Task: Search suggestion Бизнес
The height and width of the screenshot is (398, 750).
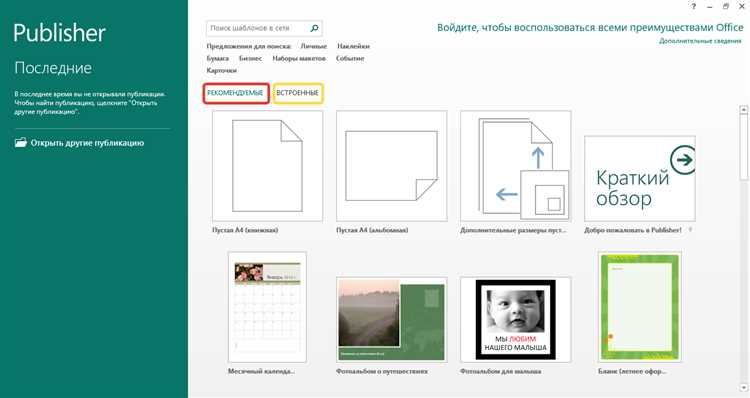Action: pyautogui.click(x=250, y=58)
